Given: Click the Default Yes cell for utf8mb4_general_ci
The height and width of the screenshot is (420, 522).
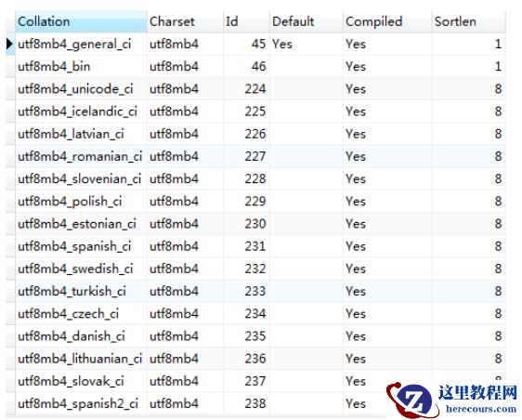Looking at the screenshot, I should pyautogui.click(x=306, y=44).
